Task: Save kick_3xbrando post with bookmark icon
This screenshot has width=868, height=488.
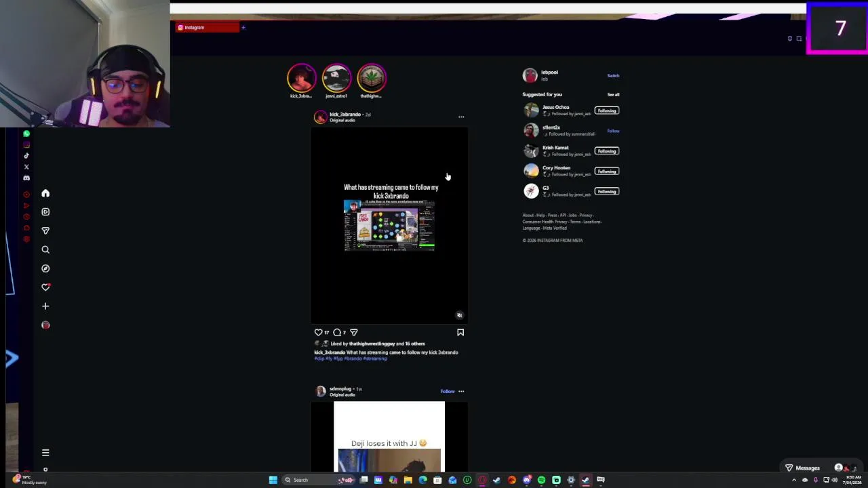Action: click(460, 332)
